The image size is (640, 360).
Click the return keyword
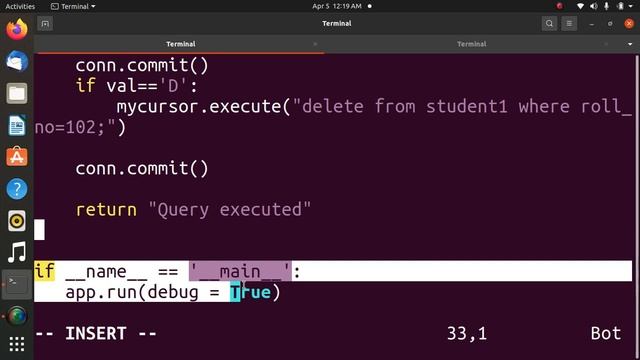(106, 210)
